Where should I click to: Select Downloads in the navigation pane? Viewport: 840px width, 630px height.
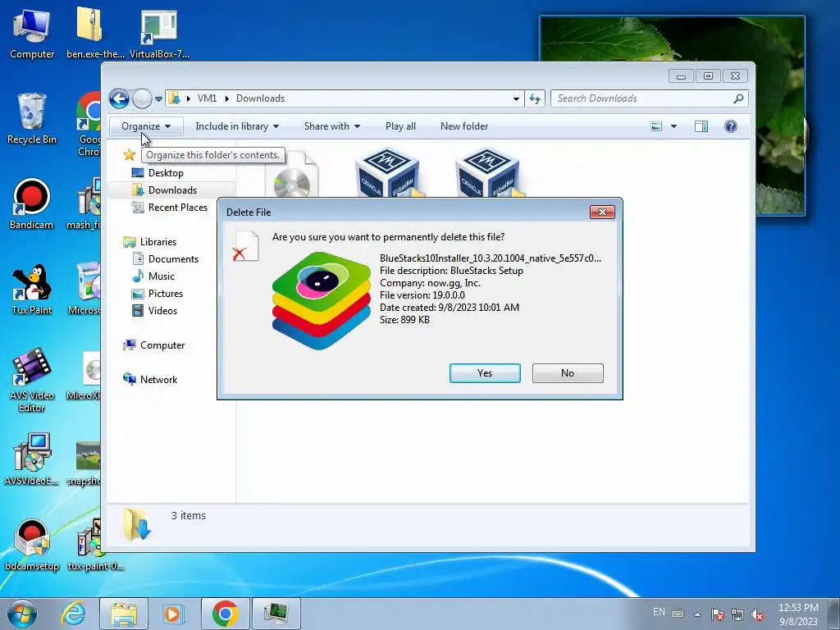(172, 190)
